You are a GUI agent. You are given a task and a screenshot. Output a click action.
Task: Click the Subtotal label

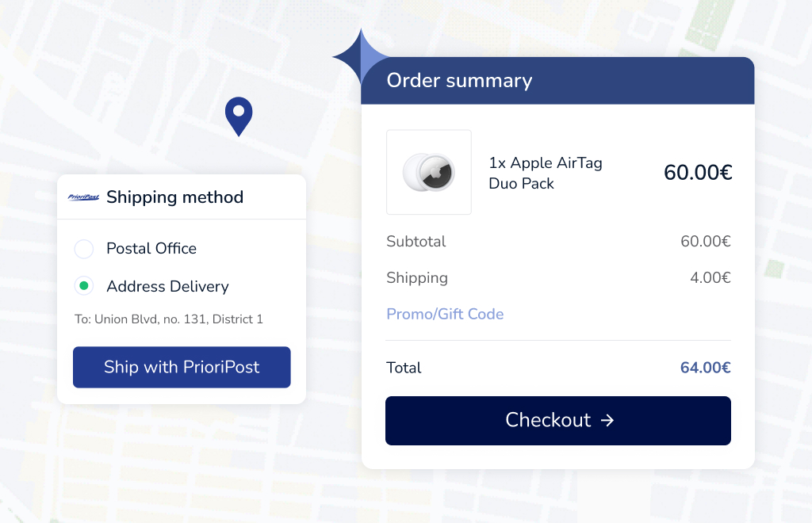[416, 242]
